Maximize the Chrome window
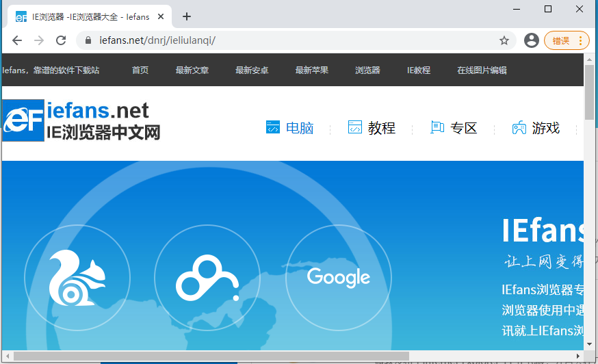Screen dimensions: 598x364 548,9
